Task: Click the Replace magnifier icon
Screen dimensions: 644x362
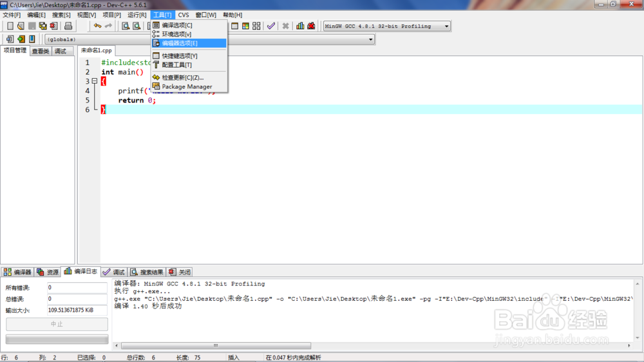Action: click(137, 26)
